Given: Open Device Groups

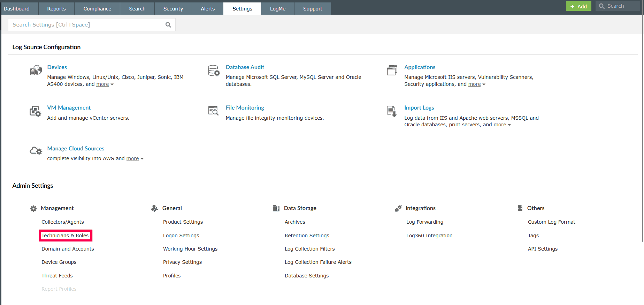Looking at the screenshot, I should 59,262.
